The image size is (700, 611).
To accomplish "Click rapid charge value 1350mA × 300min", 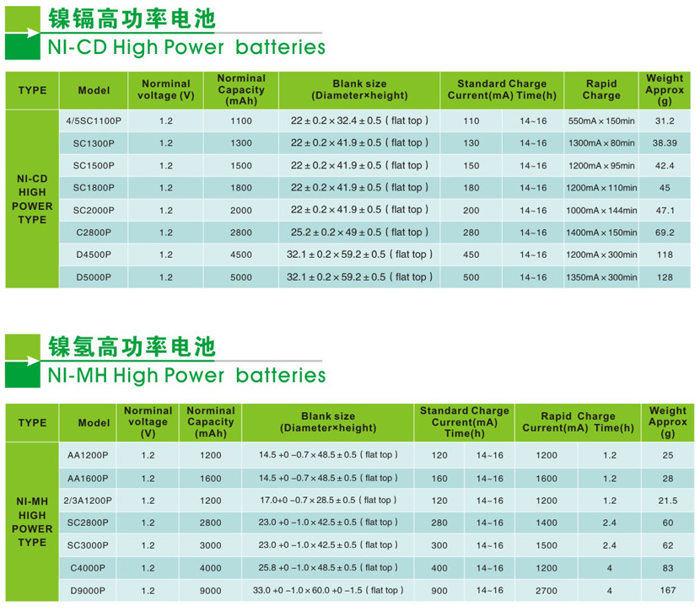I will [x=601, y=277].
